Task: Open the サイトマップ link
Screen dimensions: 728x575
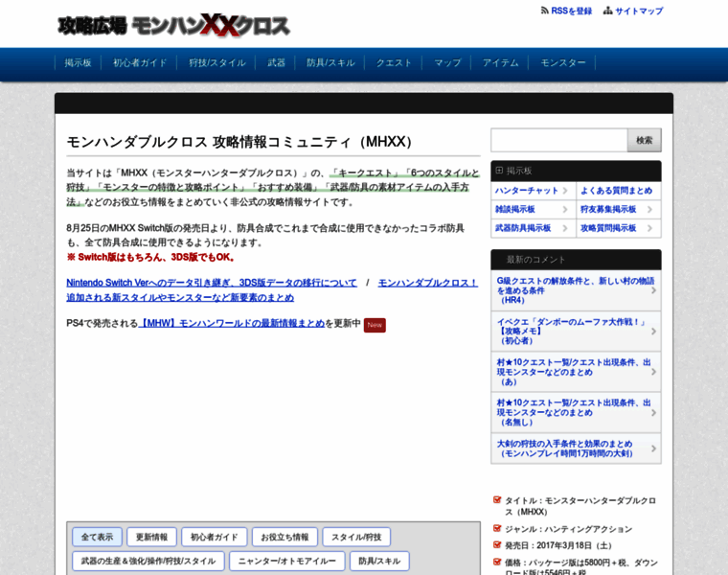Action: [x=639, y=11]
